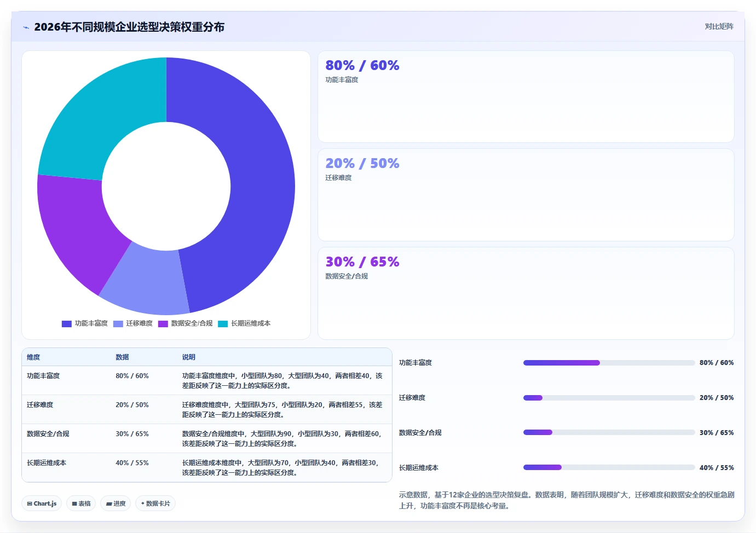Open the 20% / 50% 迁移难度 data card
Image resolution: width=756 pixels, height=533 pixels.
[x=526, y=195]
